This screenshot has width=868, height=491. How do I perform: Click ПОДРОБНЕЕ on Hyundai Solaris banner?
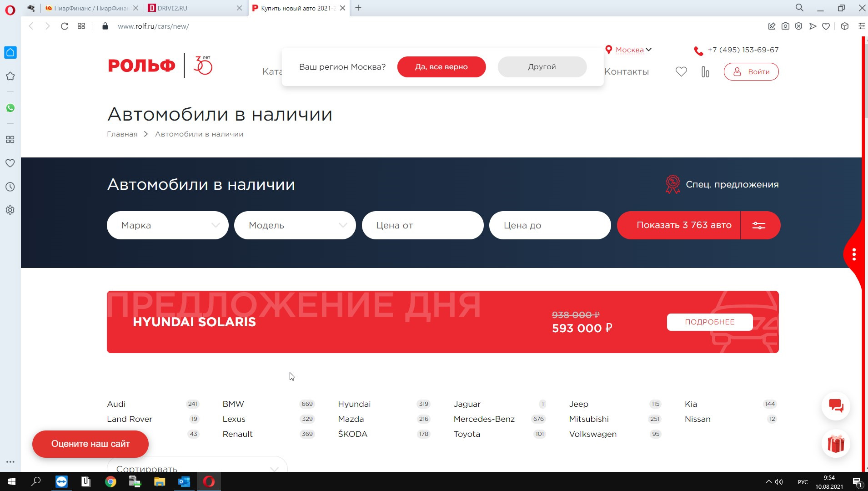click(x=710, y=322)
